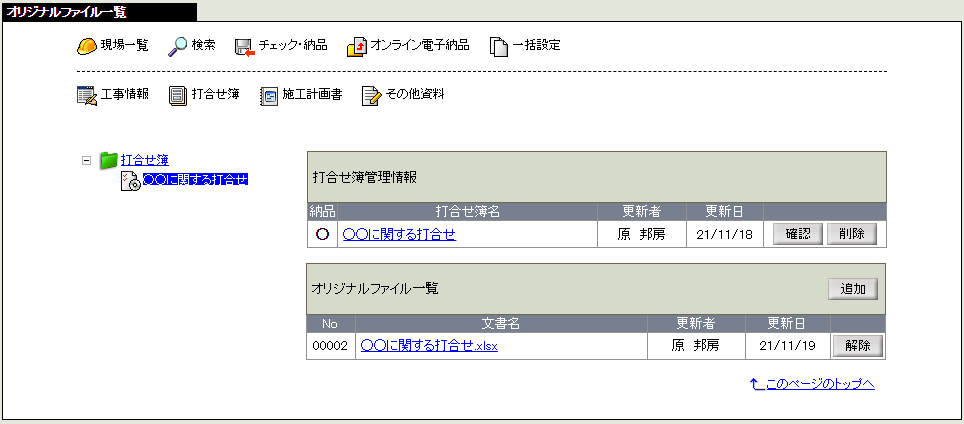Click the オリジナルファイル一覧 panel heading above file table

point(375,289)
